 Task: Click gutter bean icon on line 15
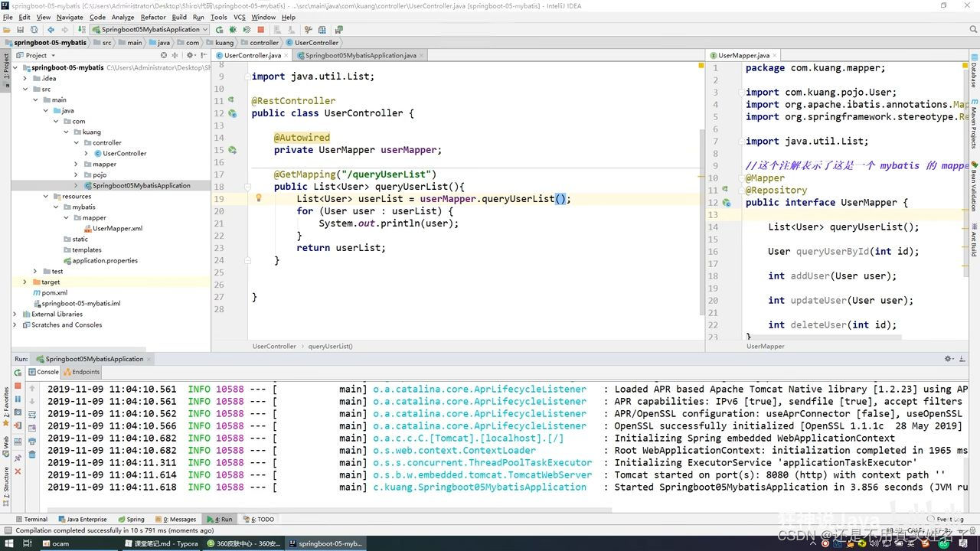click(232, 150)
